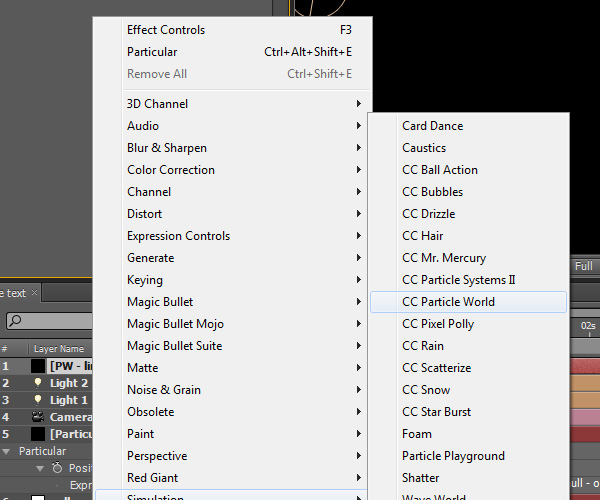Open the Keying submenu
The height and width of the screenshot is (500, 600).
pyautogui.click(x=233, y=280)
